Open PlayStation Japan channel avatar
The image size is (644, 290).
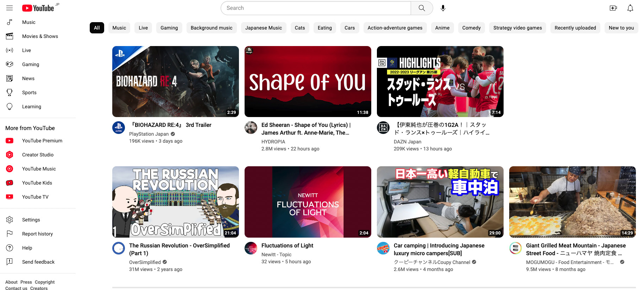click(x=119, y=128)
